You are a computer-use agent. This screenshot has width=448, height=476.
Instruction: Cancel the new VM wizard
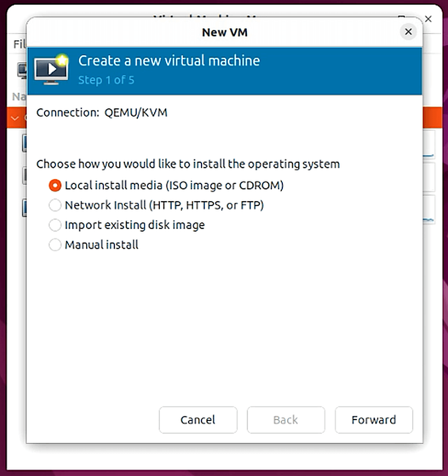pos(198,419)
